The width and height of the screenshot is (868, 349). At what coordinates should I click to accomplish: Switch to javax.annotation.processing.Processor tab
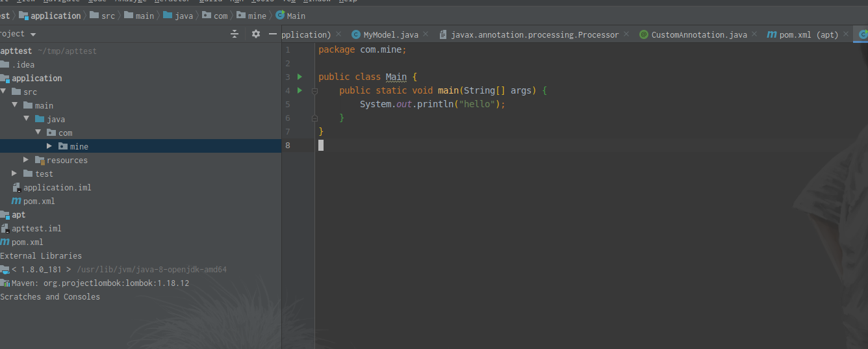pos(535,34)
